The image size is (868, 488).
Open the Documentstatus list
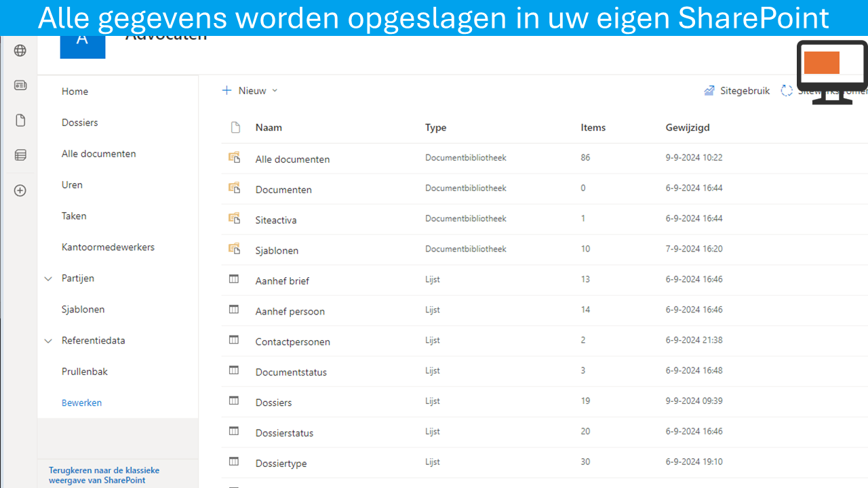pos(291,372)
